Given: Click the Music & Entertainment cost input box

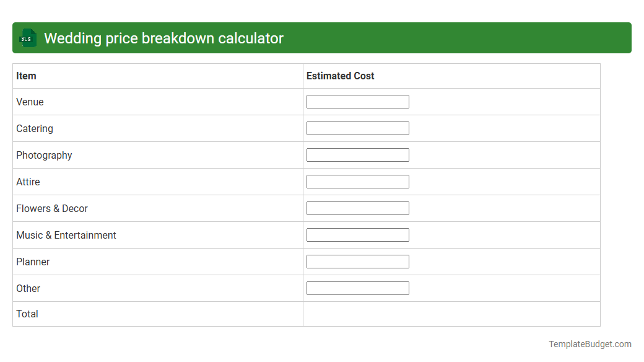Looking at the screenshot, I should tap(357, 234).
